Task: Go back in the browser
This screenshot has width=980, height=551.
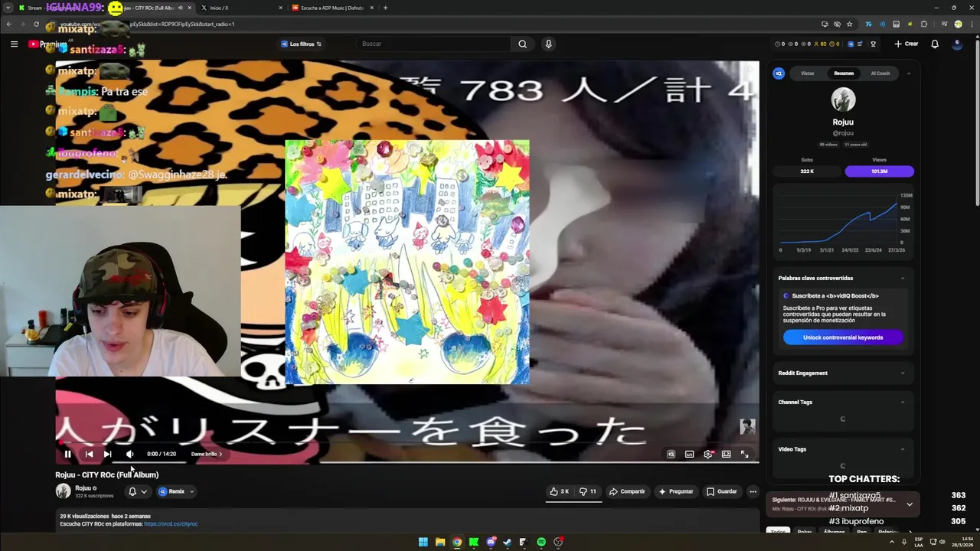Action: [8, 24]
